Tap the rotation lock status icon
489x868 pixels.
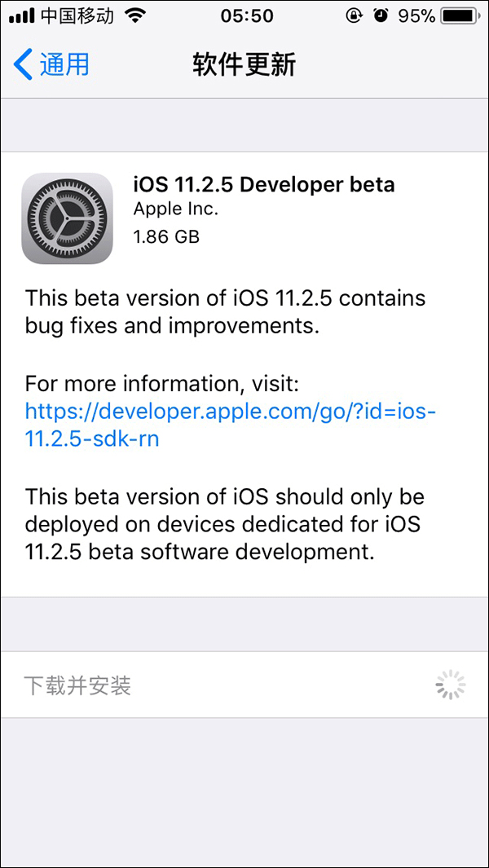354,15
